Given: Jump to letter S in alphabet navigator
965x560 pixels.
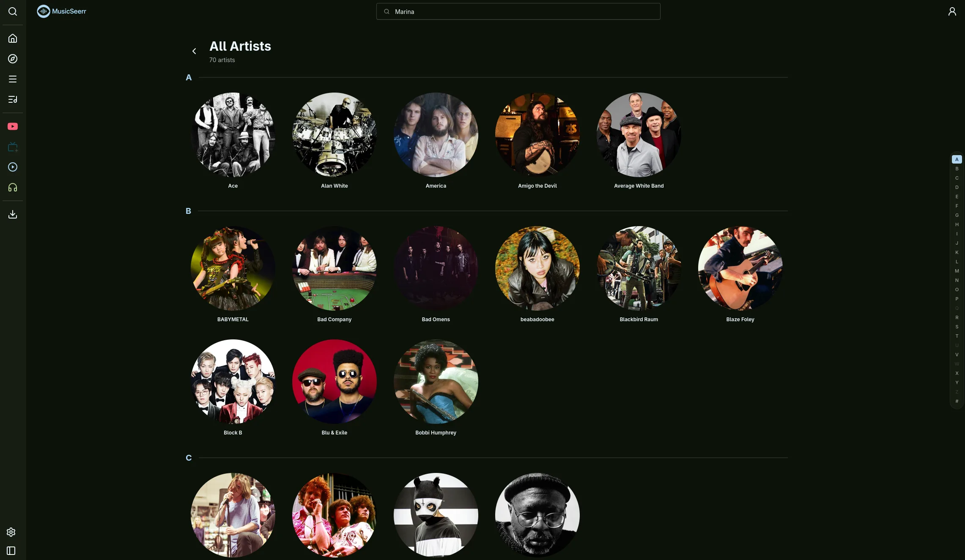Looking at the screenshot, I should coord(957,327).
